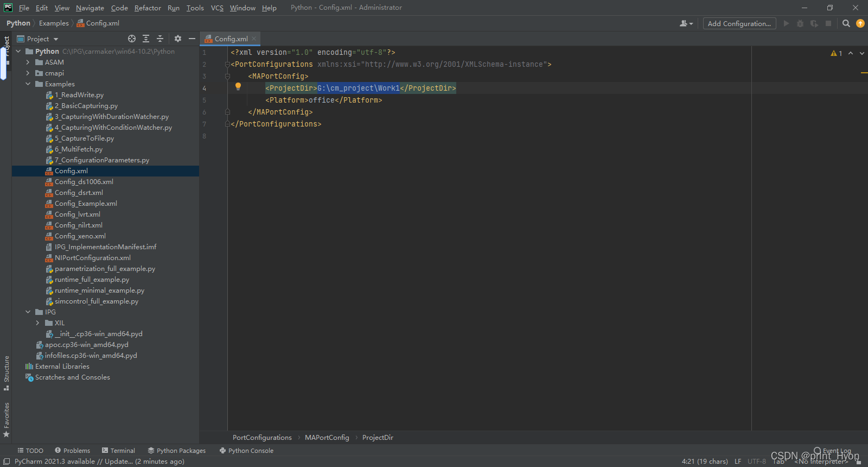
Task: Select Config_Example.xml in tree
Action: (86, 203)
